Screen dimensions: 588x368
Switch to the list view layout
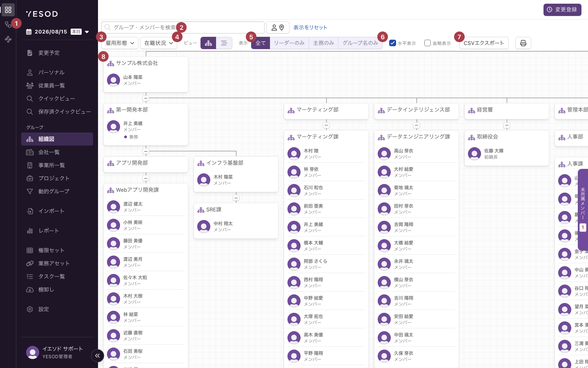click(x=224, y=43)
